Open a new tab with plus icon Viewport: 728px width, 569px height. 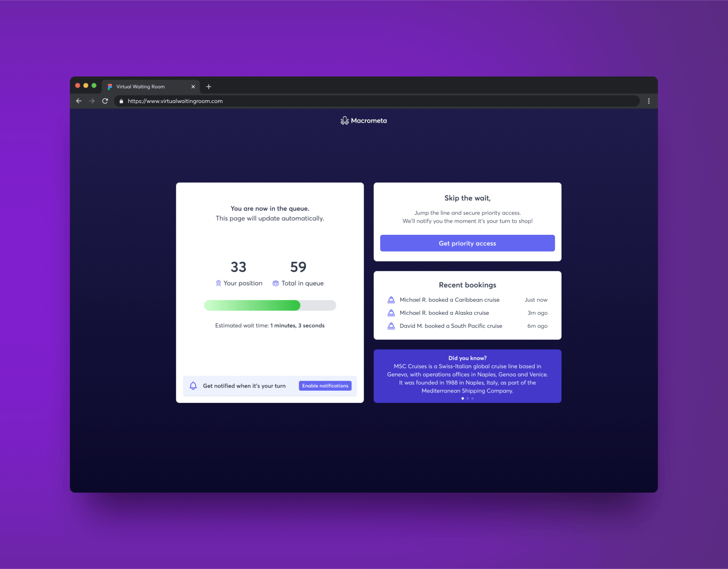(x=209, y=87)
